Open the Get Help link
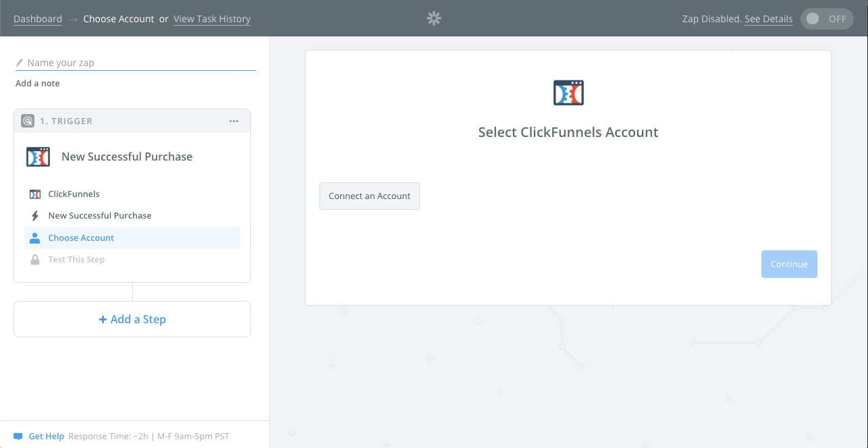 click(x=46, y=437)
